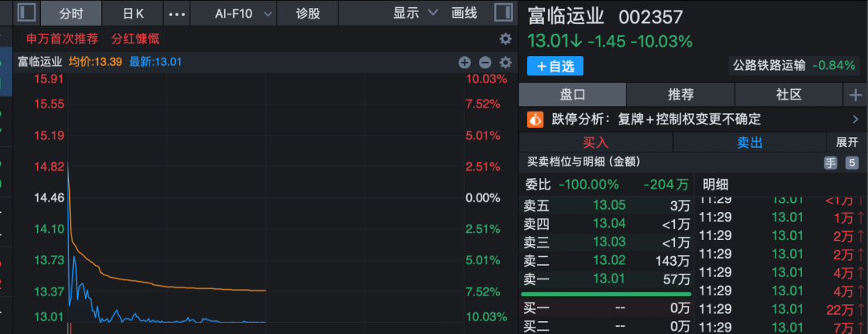Open settings gear beside 分红慷慨 tags
Screen dimensions: 868x334
pos(506,39)
